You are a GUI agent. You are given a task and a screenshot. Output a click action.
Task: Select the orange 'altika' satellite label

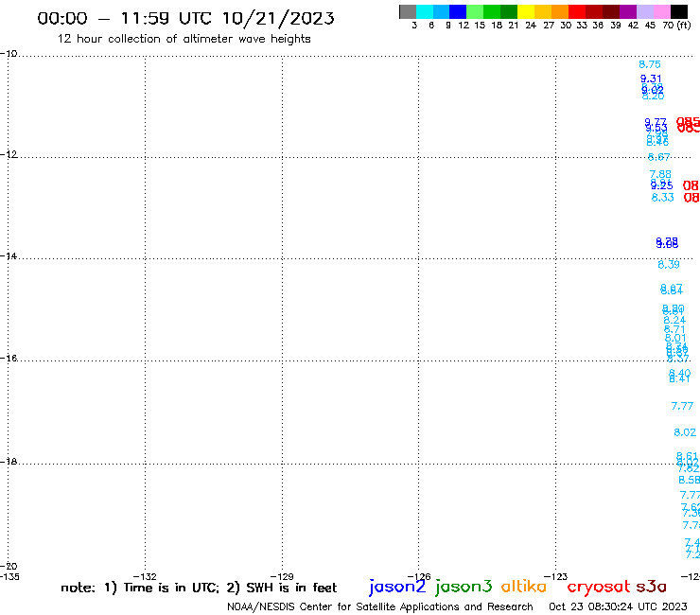[x=524, y=587]
